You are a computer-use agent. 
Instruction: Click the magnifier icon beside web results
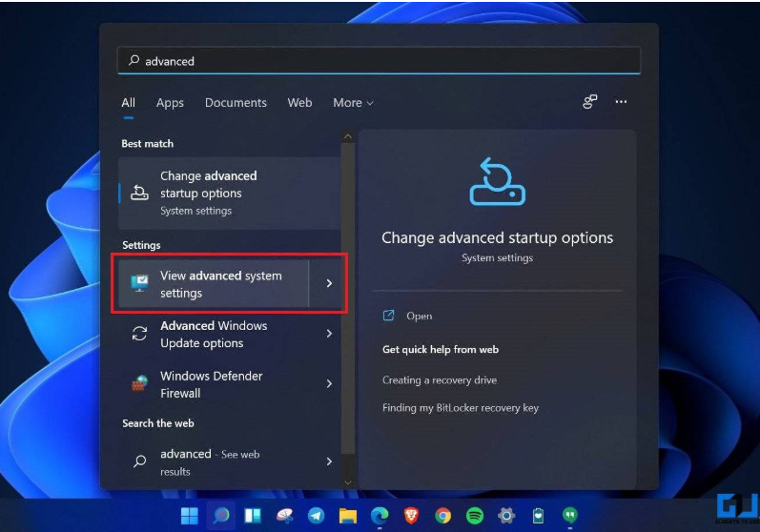[x=139, y=460]
